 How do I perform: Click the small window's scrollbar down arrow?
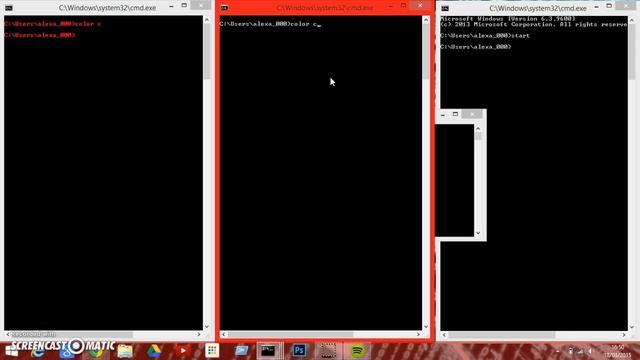pyautogui.click(x=478, y=233)
